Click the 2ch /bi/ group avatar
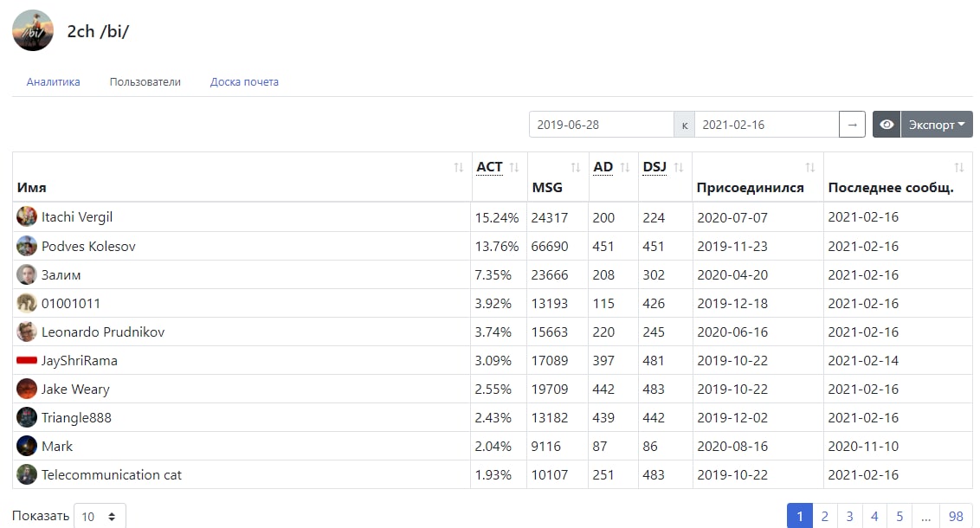 click(33, 30)
